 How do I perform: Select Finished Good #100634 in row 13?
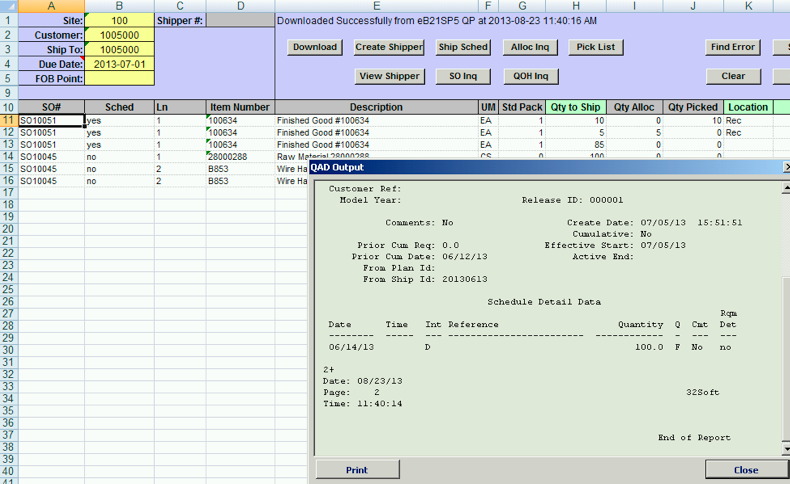(376, 145)
